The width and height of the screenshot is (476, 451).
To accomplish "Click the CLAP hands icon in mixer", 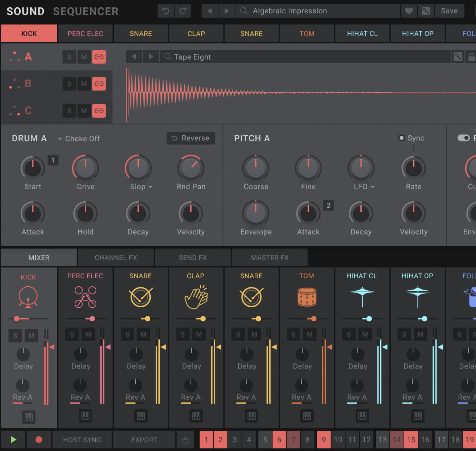I will 196,297.
